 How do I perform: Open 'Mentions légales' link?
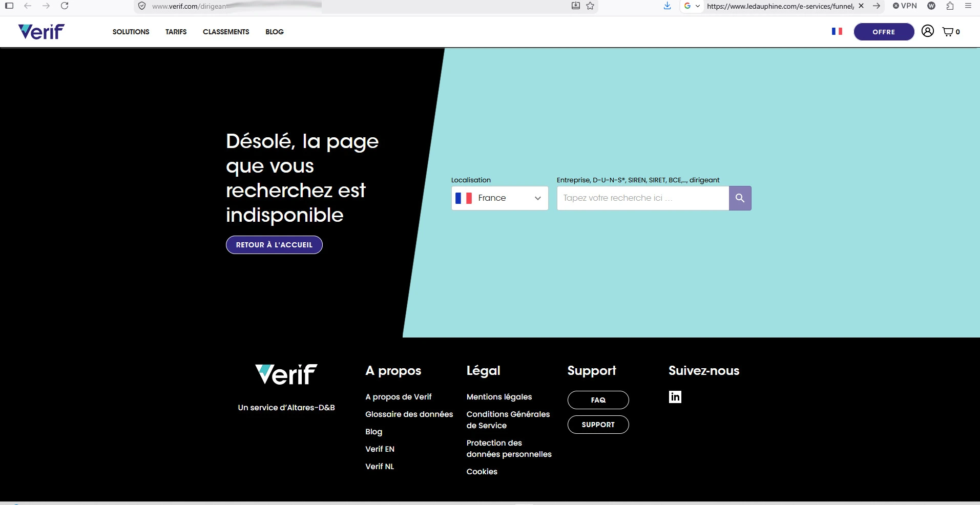499,397
